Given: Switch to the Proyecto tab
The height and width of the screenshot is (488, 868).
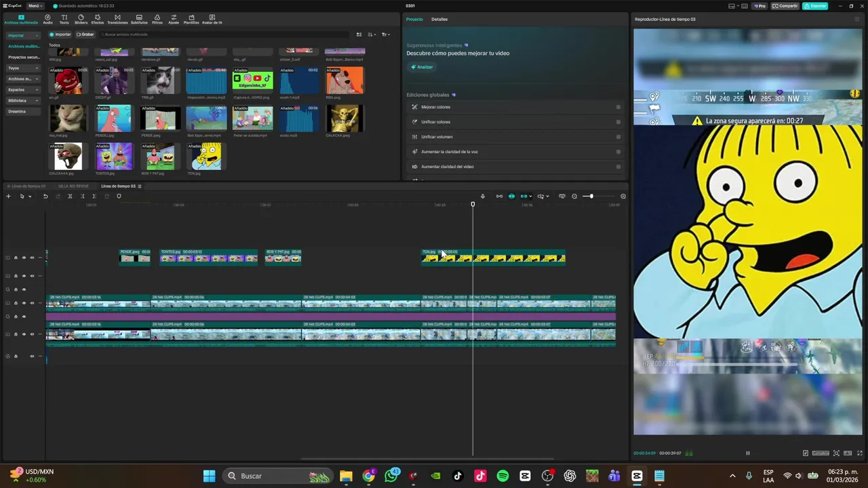Looking at the screenshot, I should (414, 19).
